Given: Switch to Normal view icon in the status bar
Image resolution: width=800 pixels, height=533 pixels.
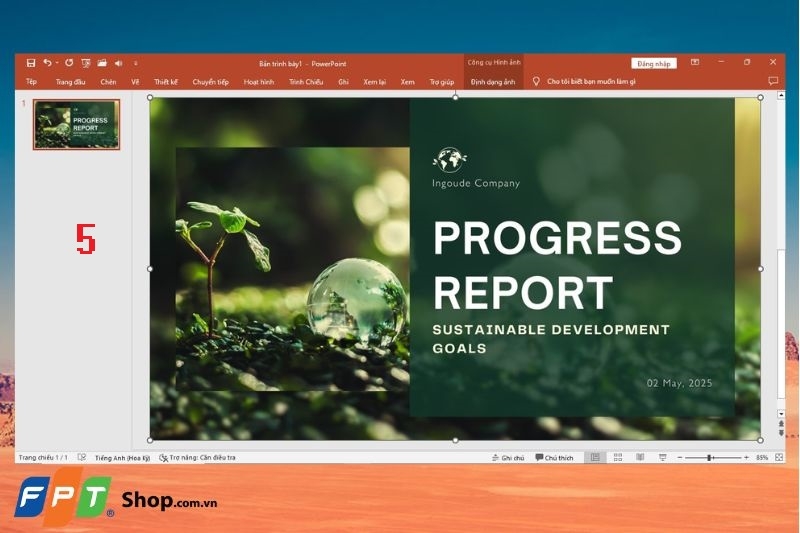Looking at the screenshot, I should (x=595, y=458).
